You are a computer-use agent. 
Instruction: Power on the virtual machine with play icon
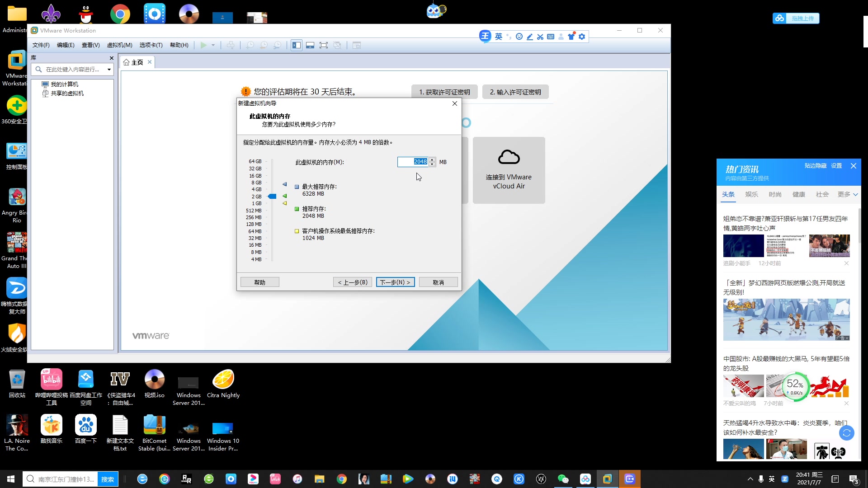point(203,45)
